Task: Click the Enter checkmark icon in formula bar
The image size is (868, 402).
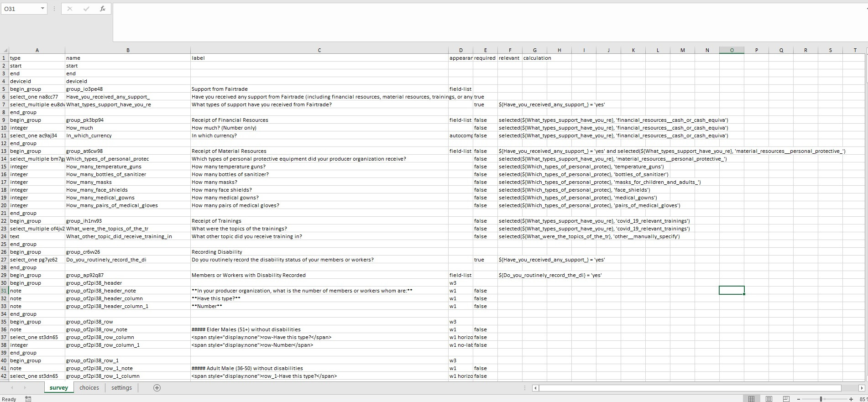Action: click(86, 9)
